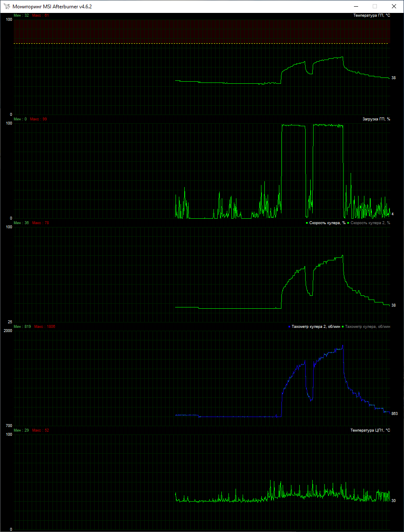Click the 'Мин : 36' fan speed minimum

[x=21, y=223]
